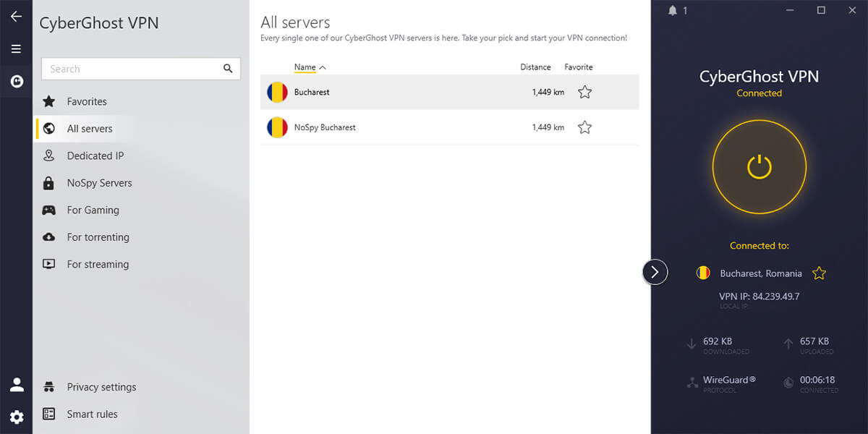Click the back arrow icon
868x434 pixels.
(16, 17)
